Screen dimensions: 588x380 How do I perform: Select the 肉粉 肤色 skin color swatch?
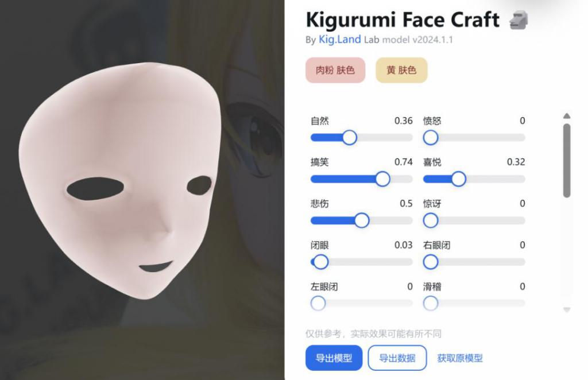[x=335, y=70]
